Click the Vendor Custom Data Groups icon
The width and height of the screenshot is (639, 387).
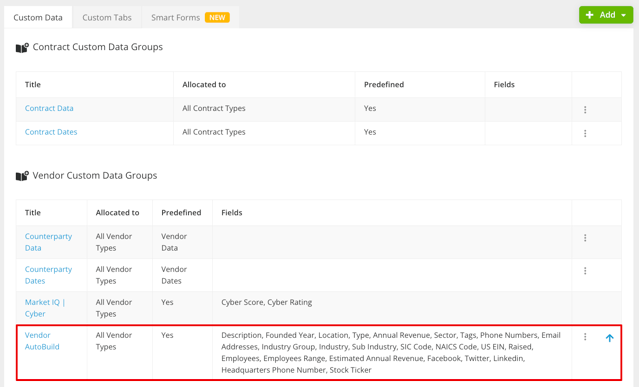click(x=22, y=176)
